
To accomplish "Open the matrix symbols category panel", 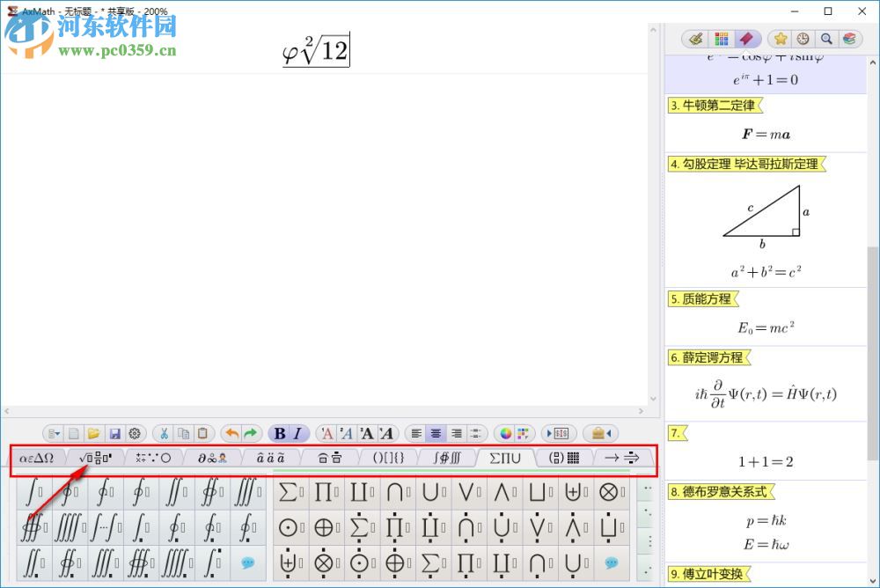I will pyautogui.click(x=563, y=457).
